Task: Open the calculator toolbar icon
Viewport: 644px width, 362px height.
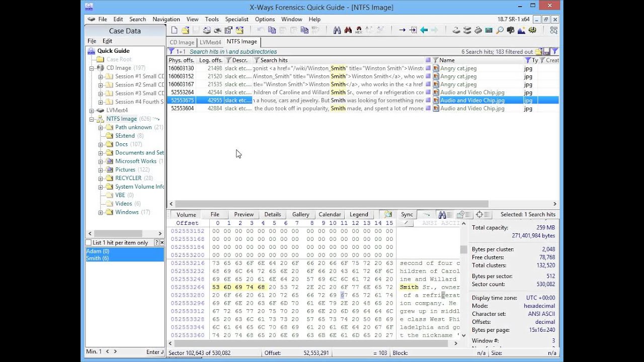Action: click(x=489, y=30)
